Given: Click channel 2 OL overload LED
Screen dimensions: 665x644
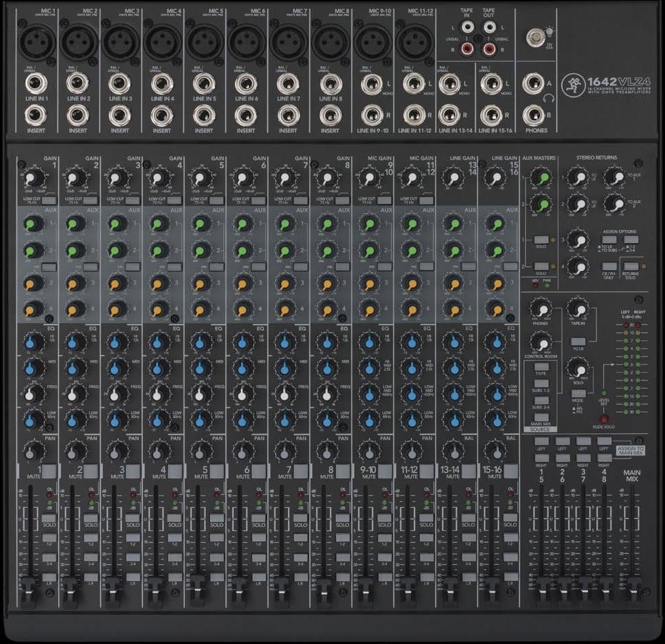Looking at the screenshot, I should point(91,495).
